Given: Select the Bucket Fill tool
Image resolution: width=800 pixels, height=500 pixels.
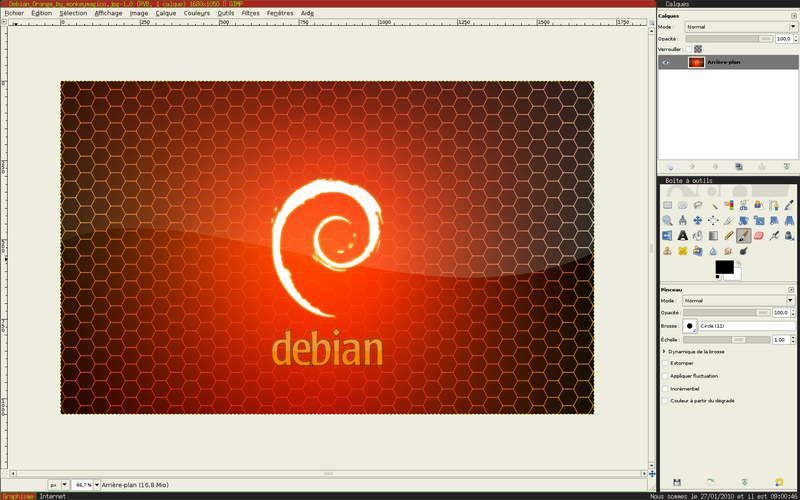Looking at the screenshot, I should [698, 236].
